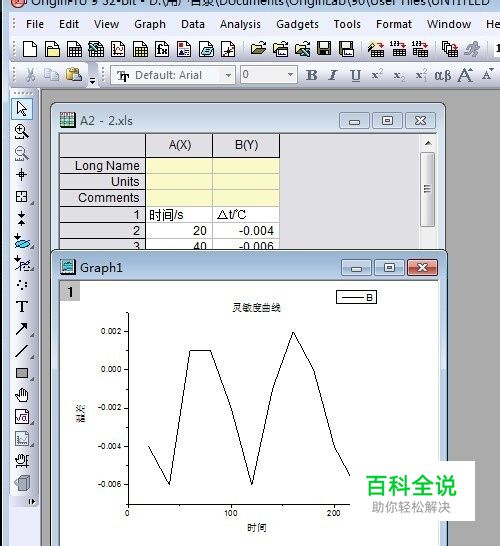The height and width of the screenshot is (546, 500).
Task: Click column header B(Y) in workbook
Action: (x=246, y=145)
